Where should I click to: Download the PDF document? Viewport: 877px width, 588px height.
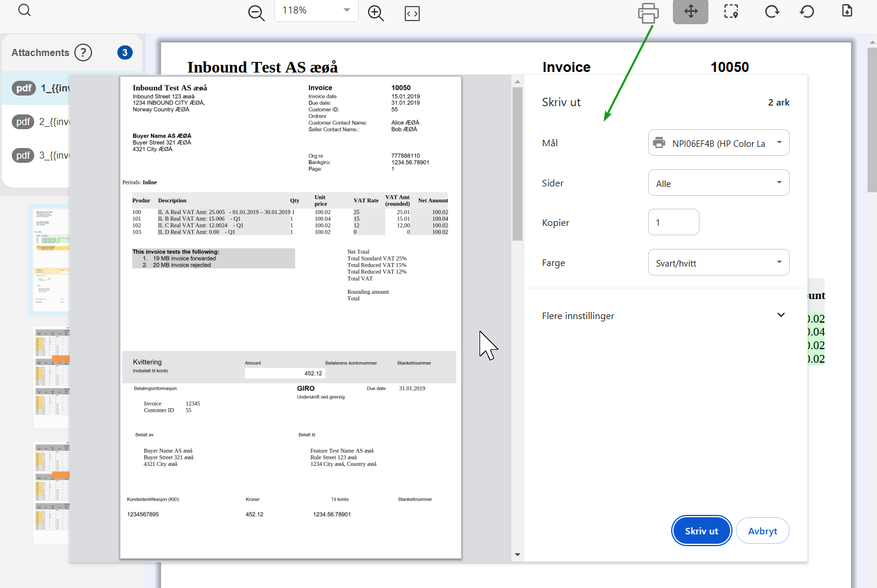[847, 11]
